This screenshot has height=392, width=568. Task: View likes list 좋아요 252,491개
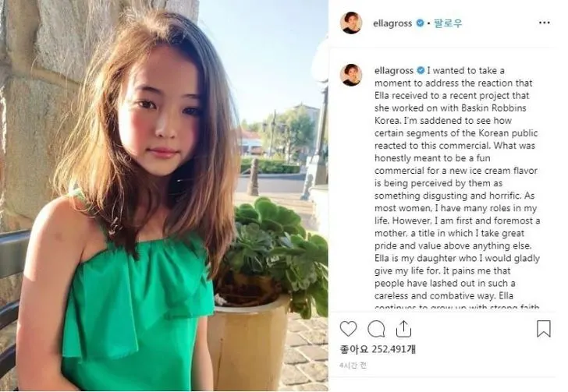pyautogui.click(x=378, y=349)
